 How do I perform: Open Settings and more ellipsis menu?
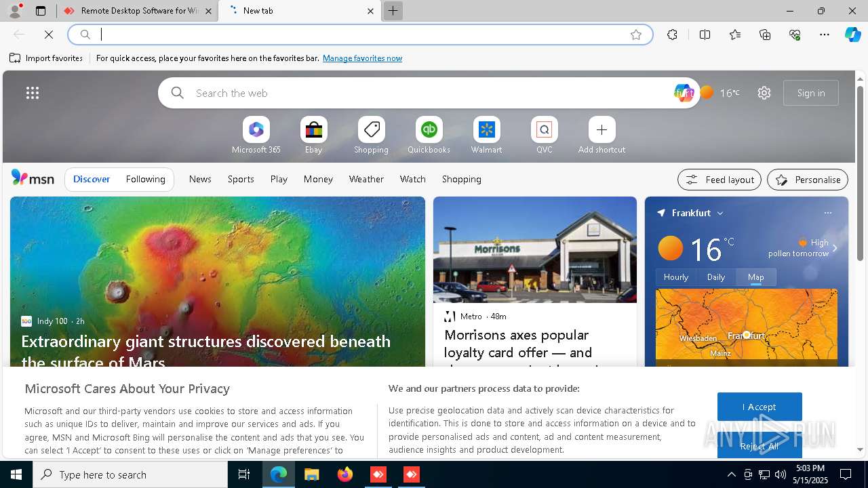click(825, 35)
